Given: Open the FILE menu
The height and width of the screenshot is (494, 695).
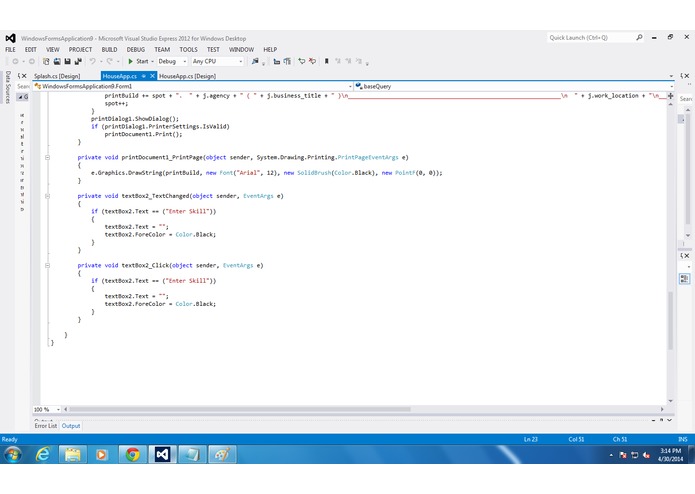Looking at the screenshot, I should (x=10, y=50).
